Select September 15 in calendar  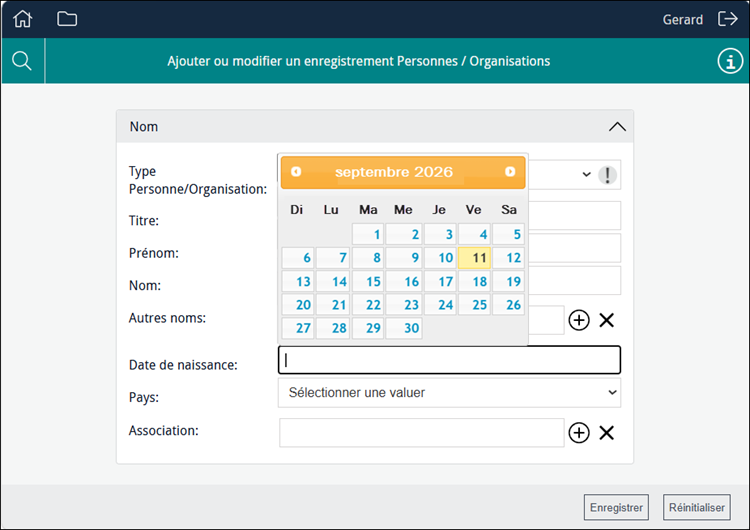[x=368, y=281]
